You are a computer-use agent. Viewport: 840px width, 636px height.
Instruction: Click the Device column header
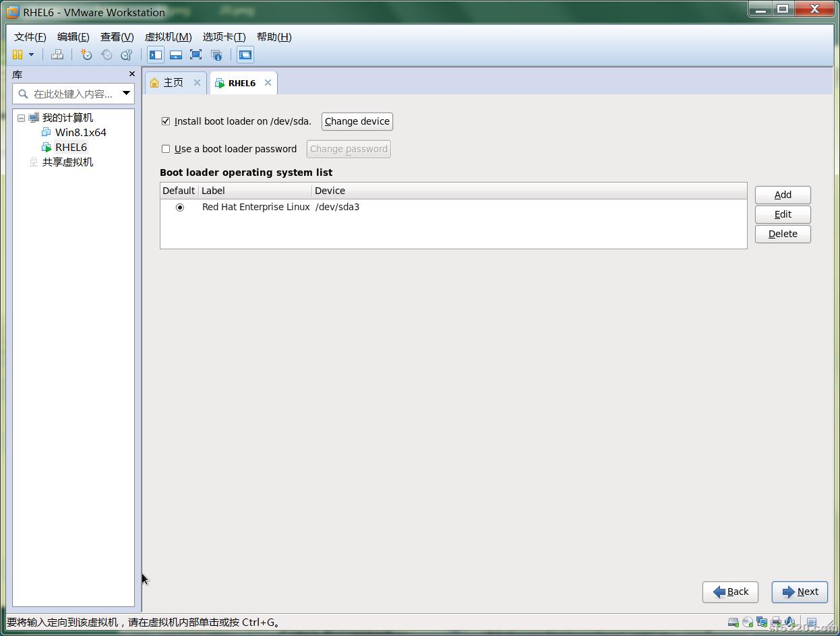[x=529, y=191]
